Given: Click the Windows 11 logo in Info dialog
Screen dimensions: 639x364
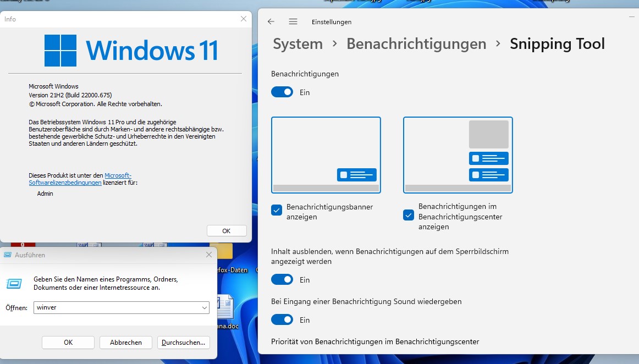Looking at the screenshot, I should click(131, 50).
